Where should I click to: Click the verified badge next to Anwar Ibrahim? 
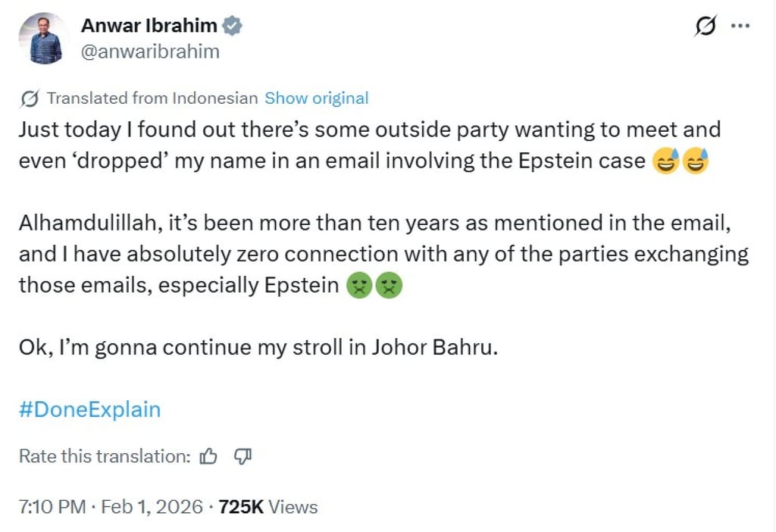(230, 24)
